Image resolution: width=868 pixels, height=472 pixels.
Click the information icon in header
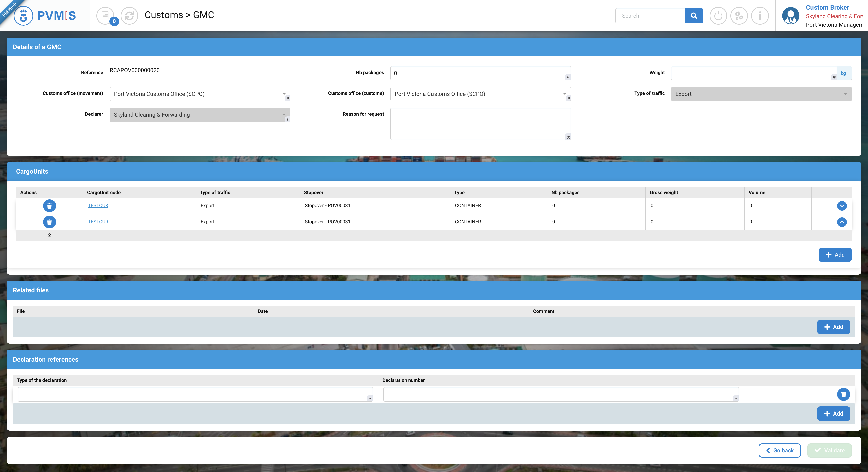click(760, 16)
